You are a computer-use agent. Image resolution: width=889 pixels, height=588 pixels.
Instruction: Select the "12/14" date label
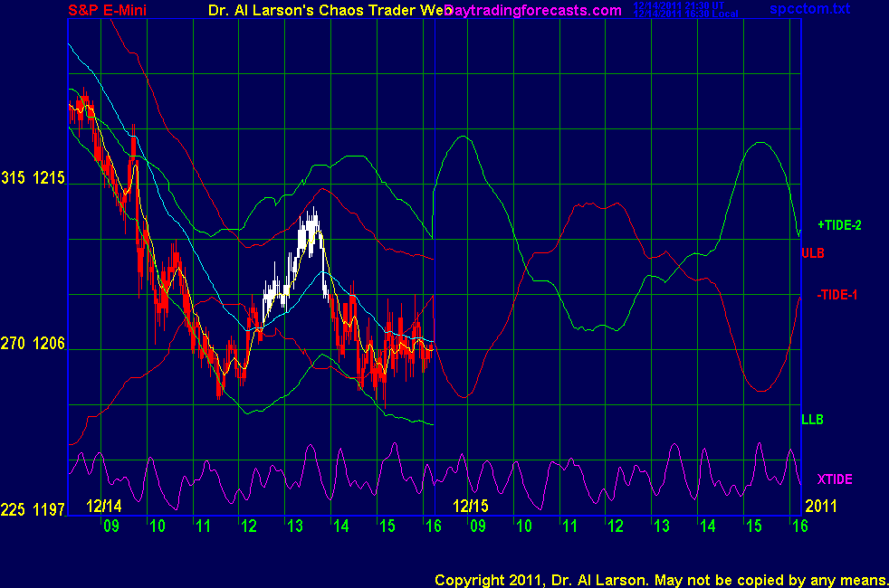pos(104,506)
